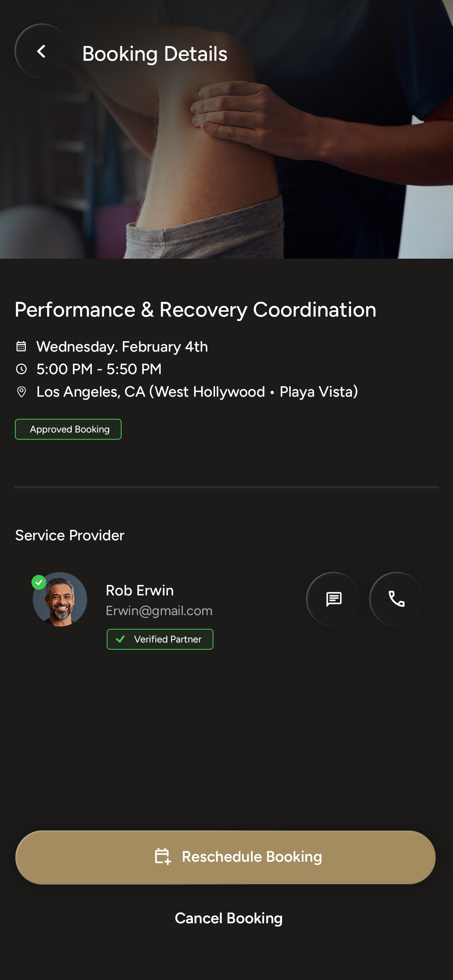Tap the Wednesday, February 4th date

pos(122,346)
